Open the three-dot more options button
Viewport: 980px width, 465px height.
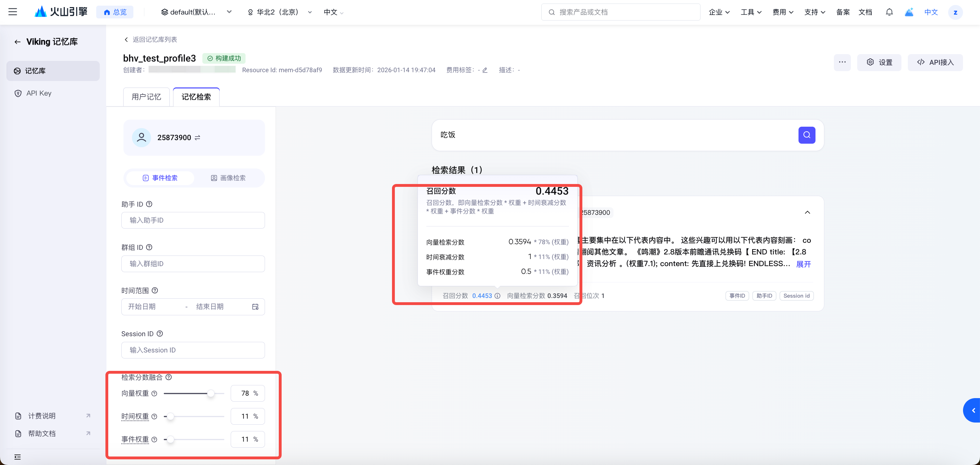[842, 62]
